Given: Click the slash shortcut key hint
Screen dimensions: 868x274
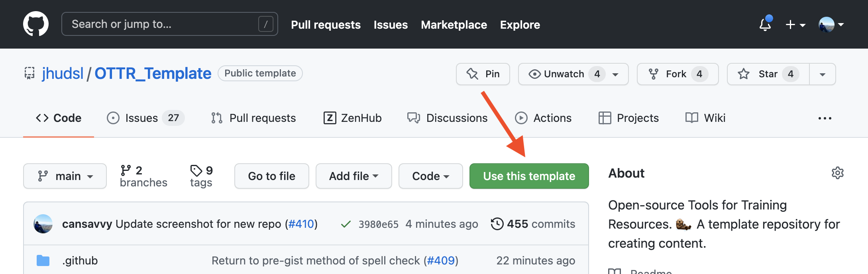Looking at the screenshot, I should click(266, 24).
